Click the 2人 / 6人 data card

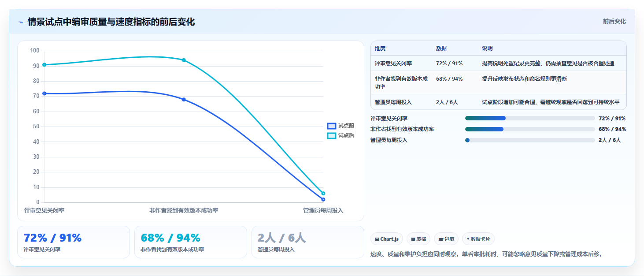[x=308, y=242]
